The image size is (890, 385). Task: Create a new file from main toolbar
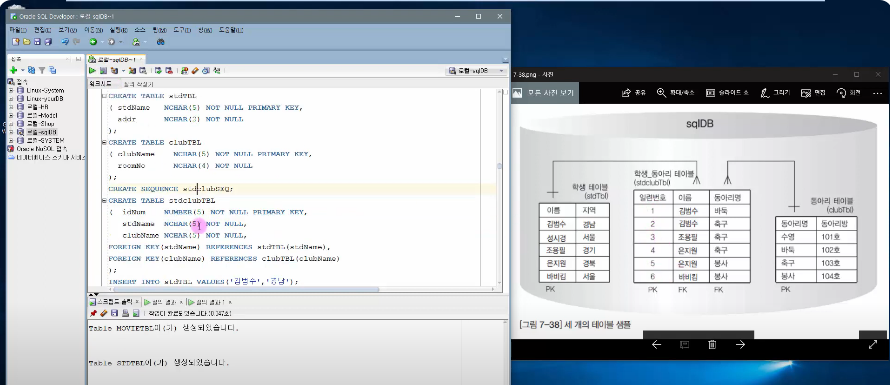pos(16,41)
